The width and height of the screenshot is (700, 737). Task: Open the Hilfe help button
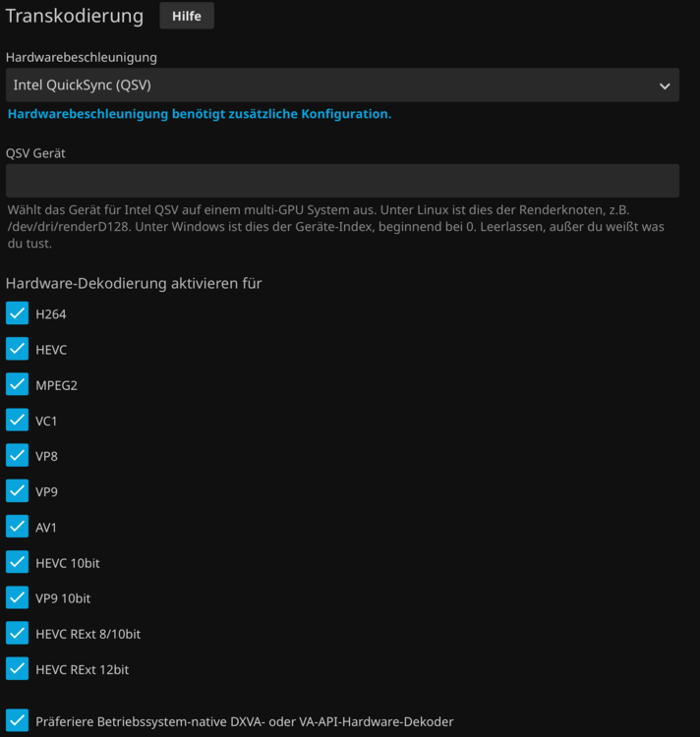(x=187, y=16)
